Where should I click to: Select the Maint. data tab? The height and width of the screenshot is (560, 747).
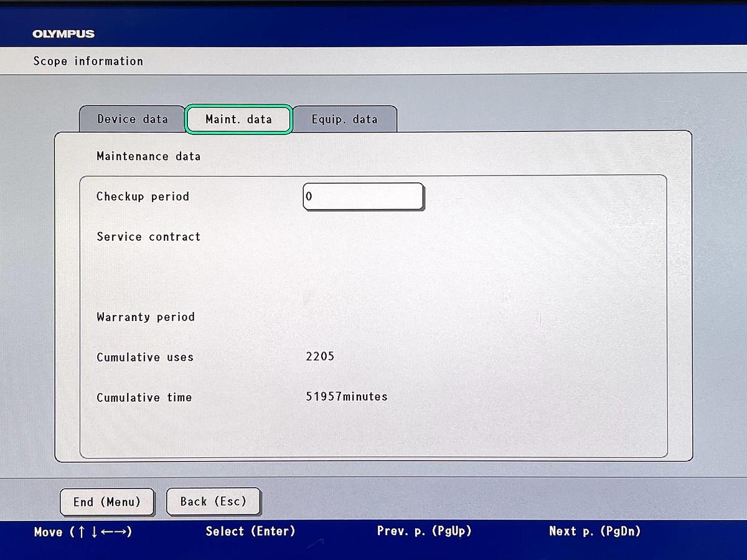coord(238,119)
